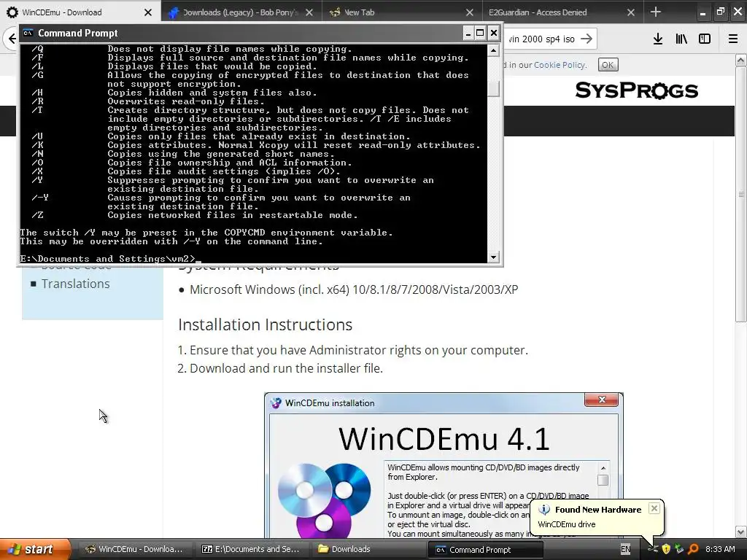747x560 pixels.
Task: Click browser page scrollbar down arrow
Action: (741, 532)
